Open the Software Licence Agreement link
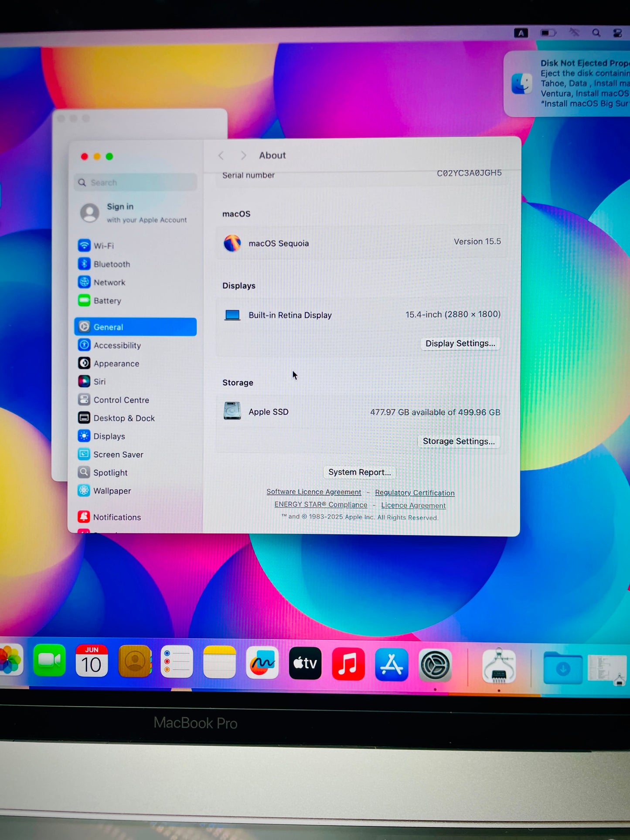630x840 pixels. point(314,492)
